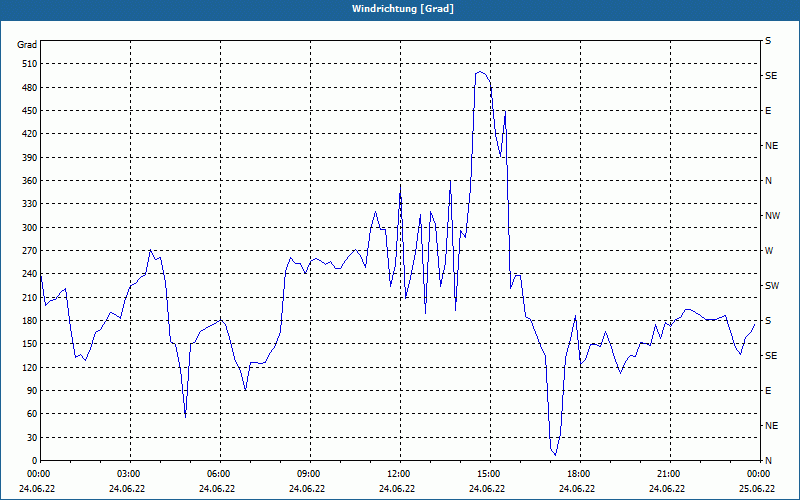Click the SE label between 510 and 480
Screen dimensions: 800x500
pos(771,76)
